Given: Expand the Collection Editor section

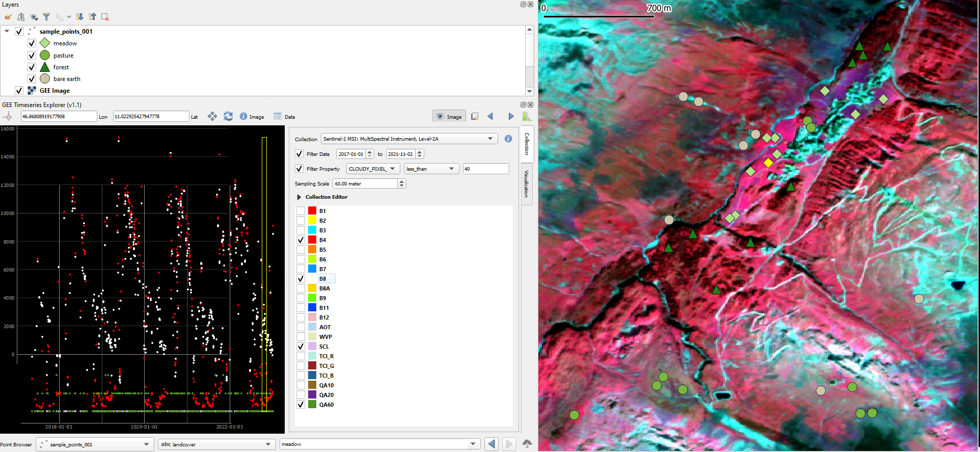Looking at the screenshot, I should [x=299, y=197].
